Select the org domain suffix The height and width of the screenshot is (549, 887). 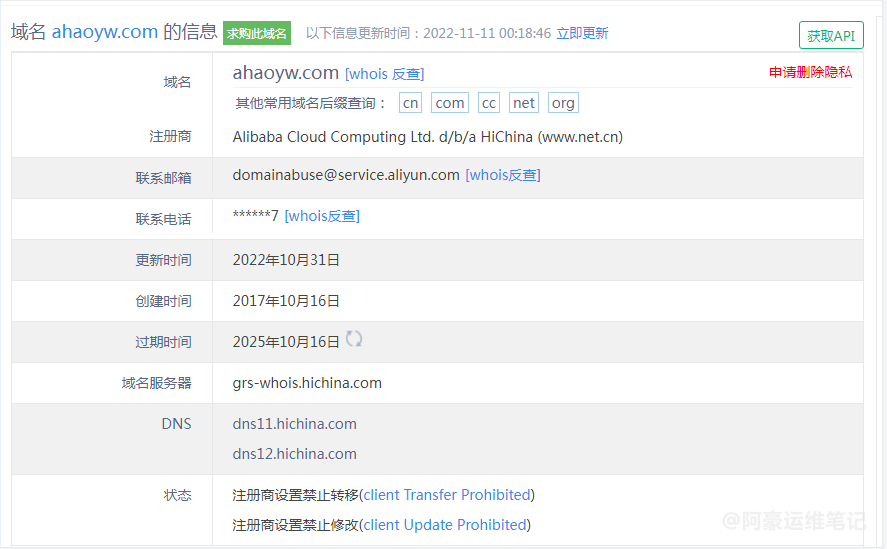563,103
